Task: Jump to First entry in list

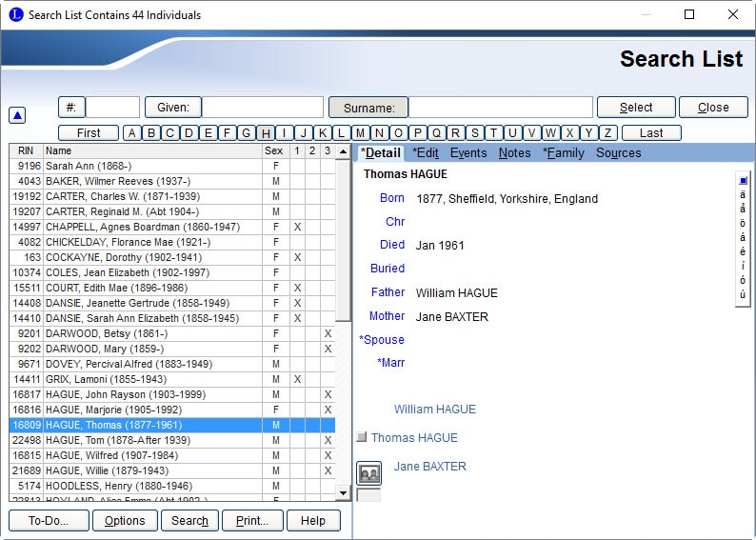Action: [89, 133]
